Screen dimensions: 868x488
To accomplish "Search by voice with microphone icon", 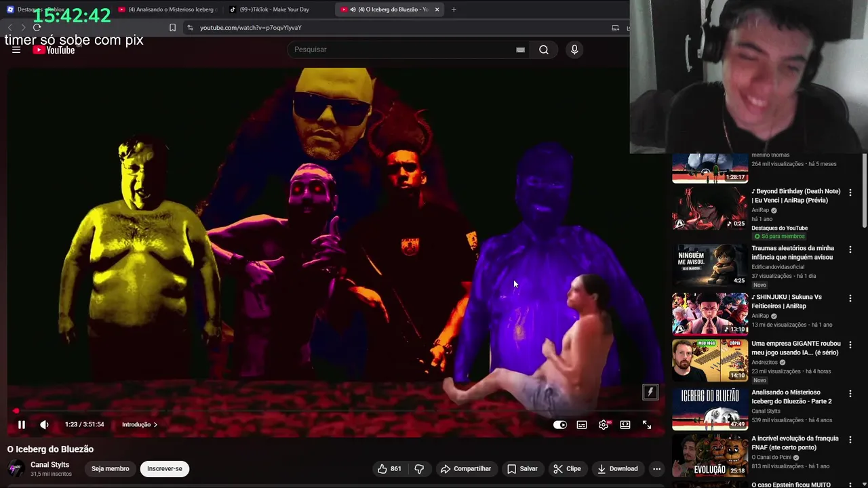I will click(x=574, y=49).
